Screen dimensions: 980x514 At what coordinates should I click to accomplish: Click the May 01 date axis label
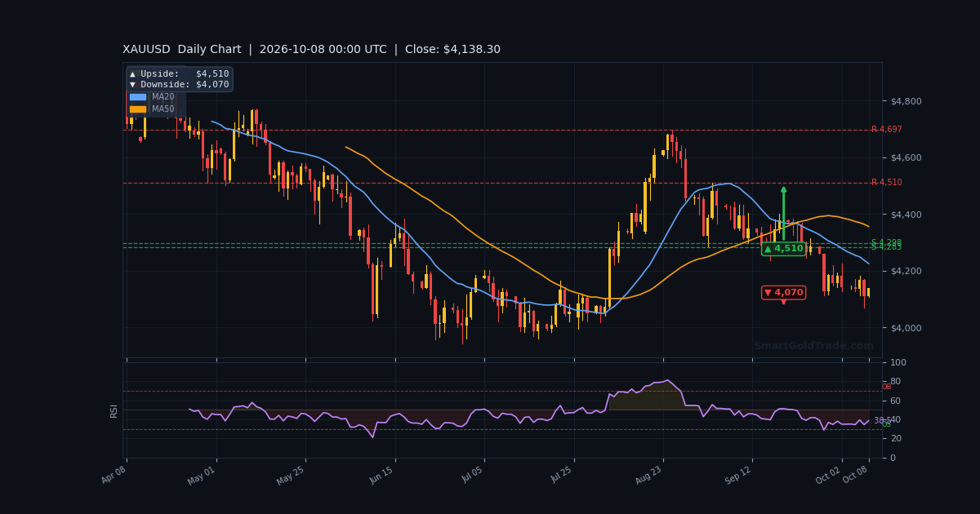coord(203,476)
